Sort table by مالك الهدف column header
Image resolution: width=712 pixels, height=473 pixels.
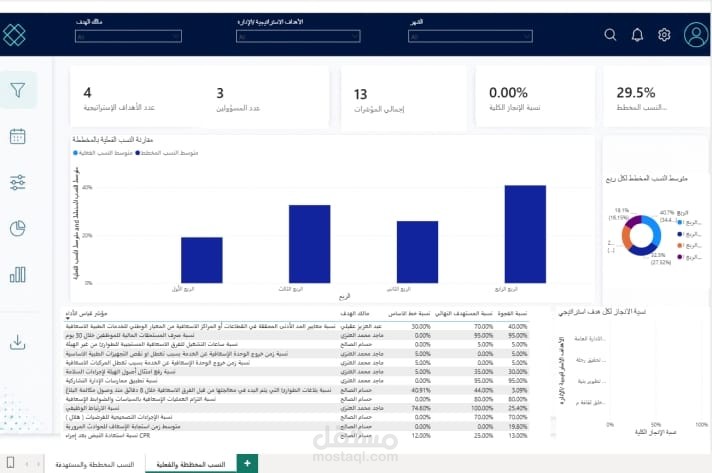[355, 313]
